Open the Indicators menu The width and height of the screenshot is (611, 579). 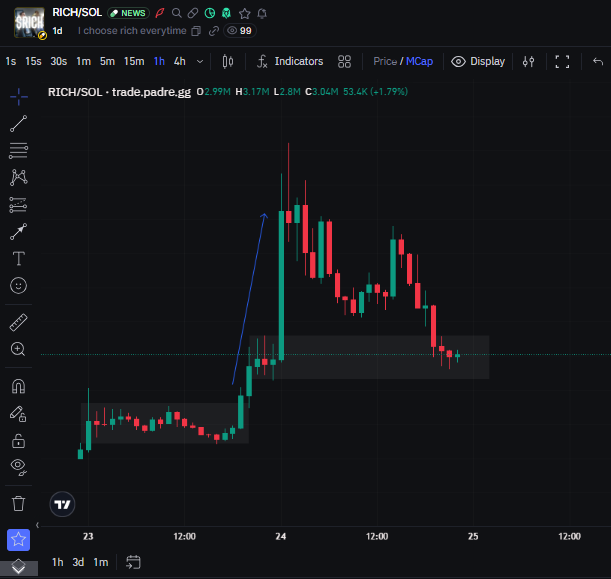pyautogui.click(x=290, y=62)
